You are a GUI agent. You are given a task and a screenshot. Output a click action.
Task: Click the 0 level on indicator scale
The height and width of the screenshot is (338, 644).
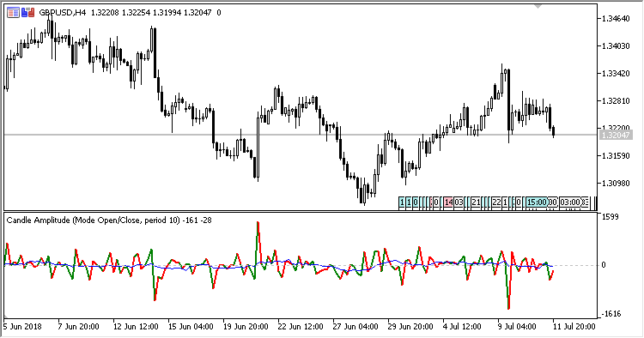click(604, 265)
